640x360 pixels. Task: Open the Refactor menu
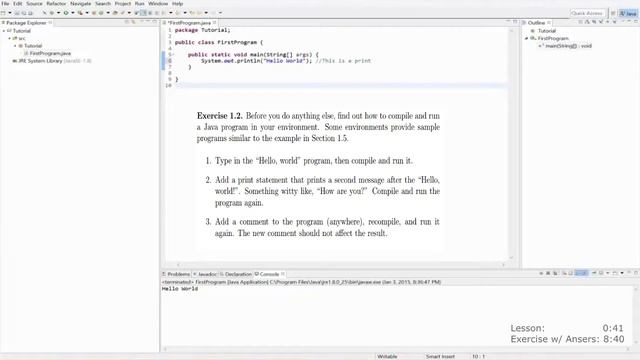56,4
